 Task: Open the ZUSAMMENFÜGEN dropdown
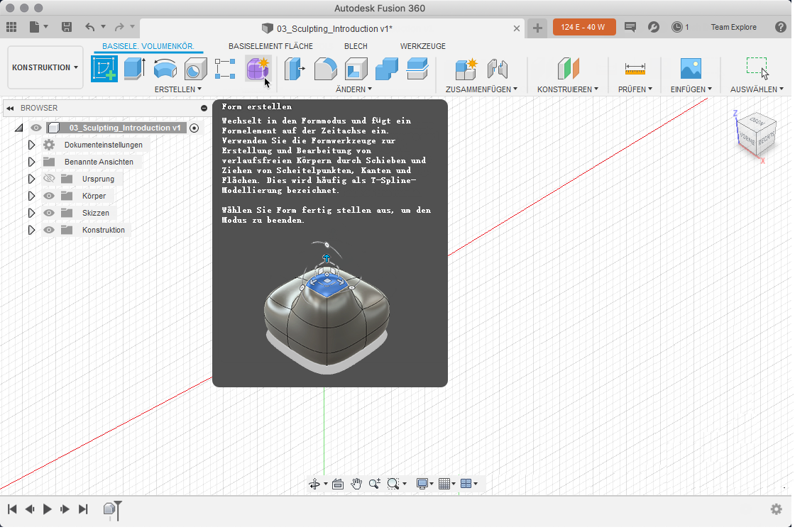pos(482,89)
